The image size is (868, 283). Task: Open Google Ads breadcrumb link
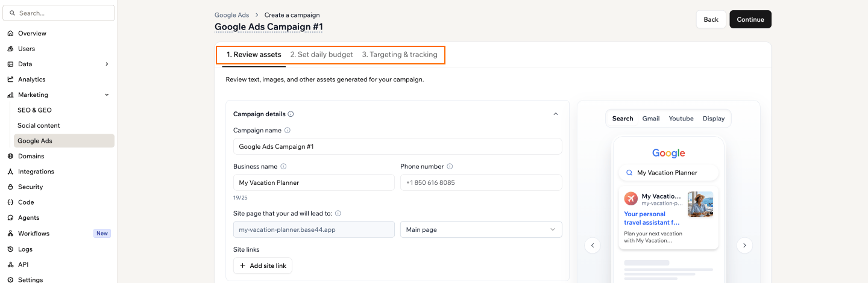pyautogui.click(x=232, y=15)
